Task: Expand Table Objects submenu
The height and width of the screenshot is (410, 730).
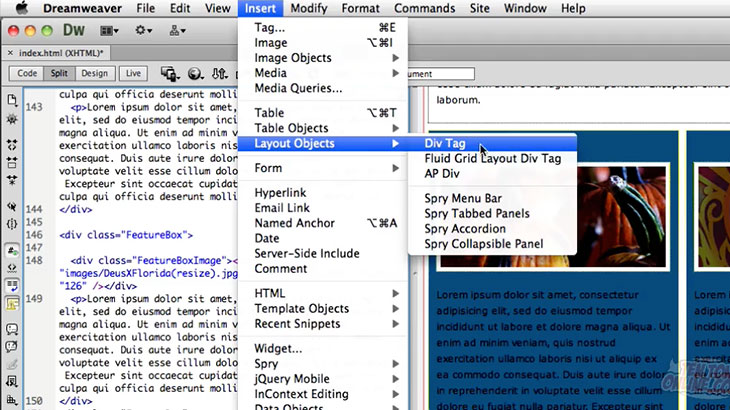Action: click(323, 128)
